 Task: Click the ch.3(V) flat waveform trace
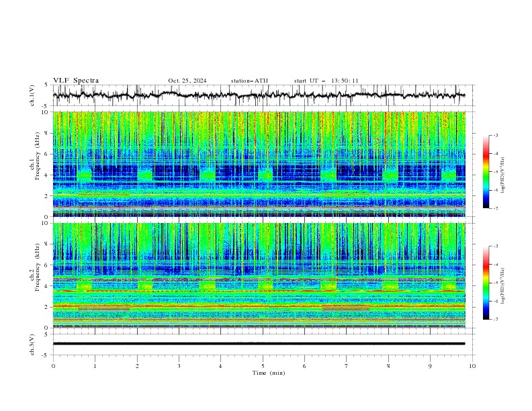coord(259,344)
